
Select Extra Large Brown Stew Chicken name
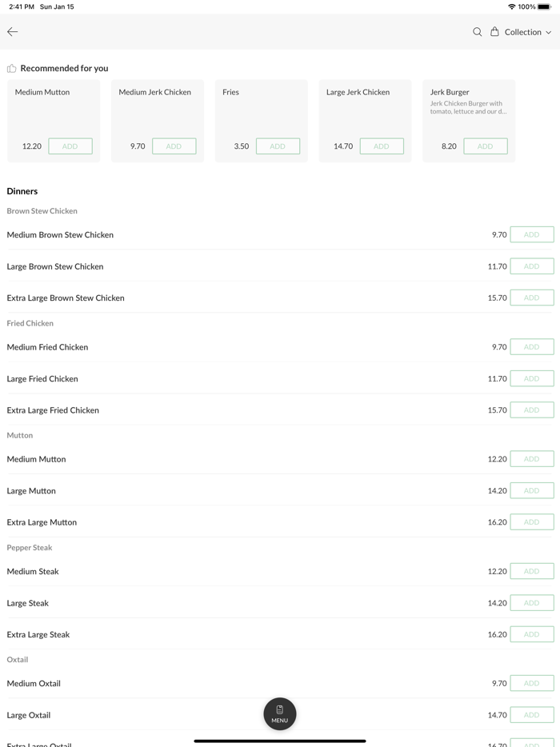coord(66,298)
